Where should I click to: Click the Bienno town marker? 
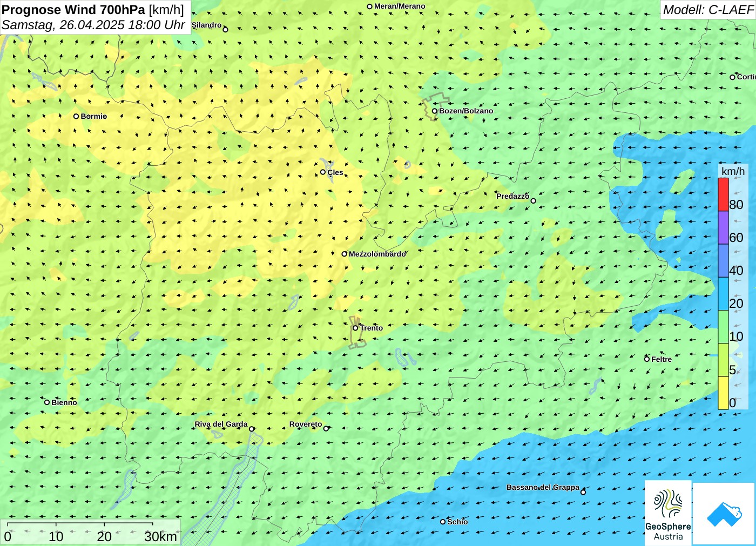pyautogui.click(x=47, y=402)
